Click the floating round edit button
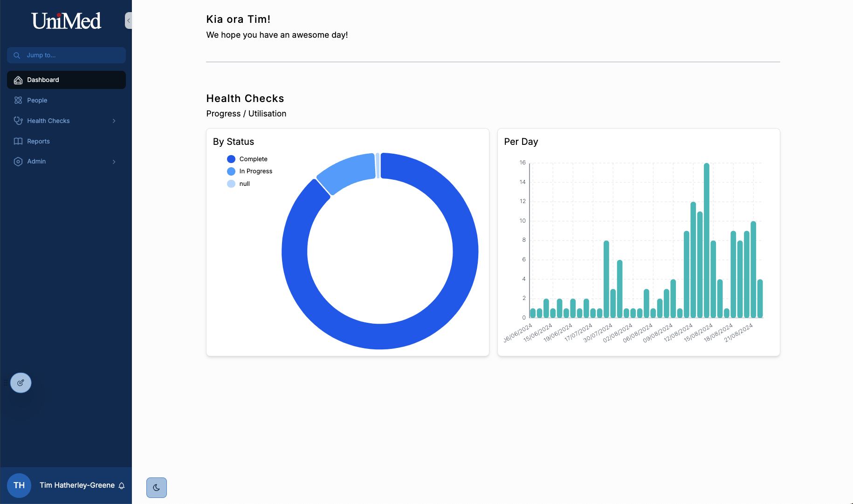The image size is (853, 504). [x=21, y=383]
